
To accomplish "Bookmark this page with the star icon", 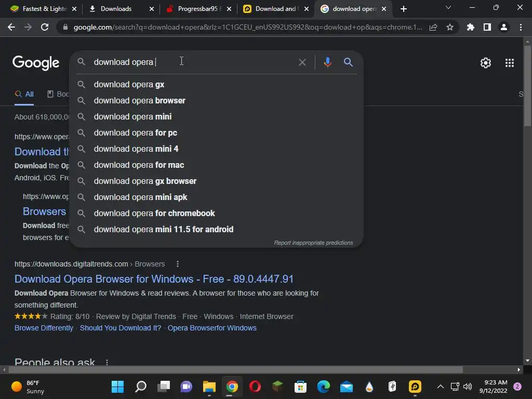I will tap(450, 27).
